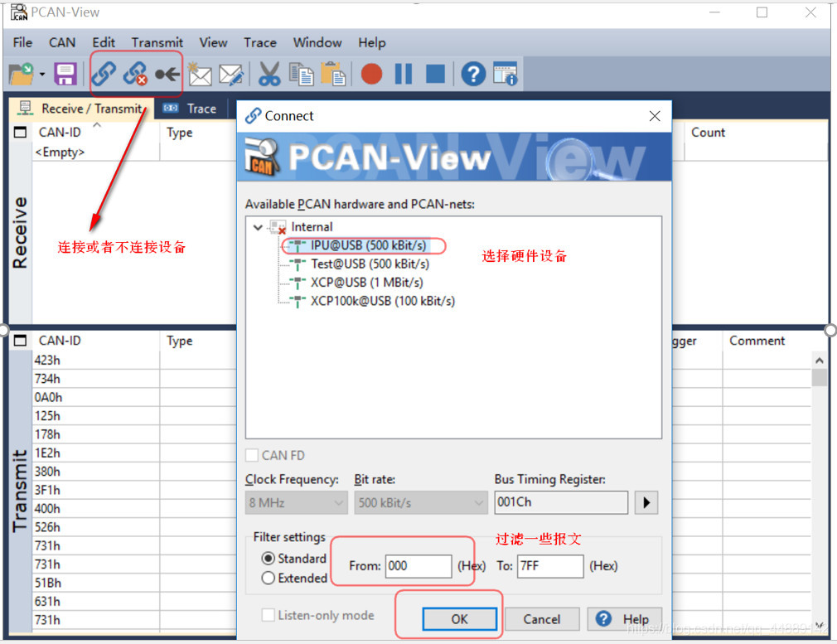
Task: Open the Clock Frequency 8 MHz dropdown
Action: click(x=296, y=503)
